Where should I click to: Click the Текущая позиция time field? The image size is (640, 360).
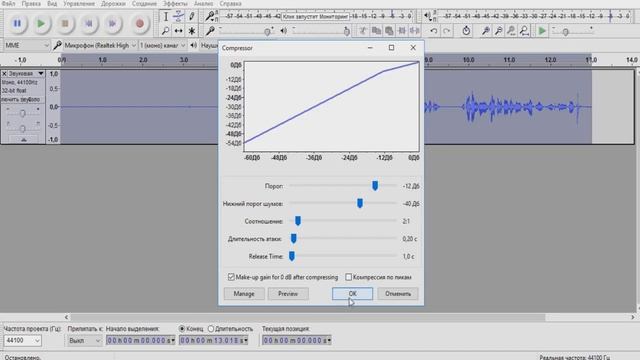pos(296,340)
